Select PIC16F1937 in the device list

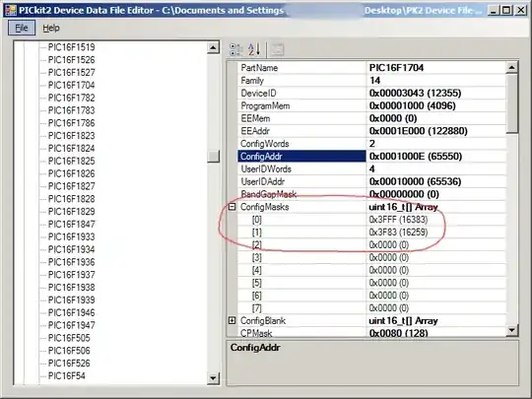coord(71,275)
